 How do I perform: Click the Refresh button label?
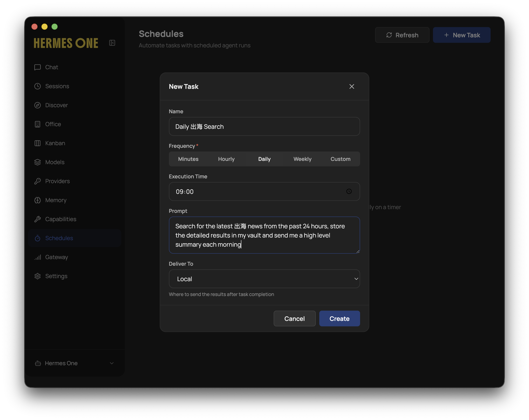[x=407, y=35]
